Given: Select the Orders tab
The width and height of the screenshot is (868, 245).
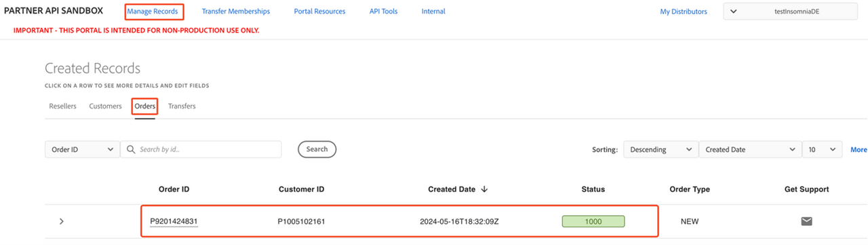Looking at the screenshot, I should point(144,107).
